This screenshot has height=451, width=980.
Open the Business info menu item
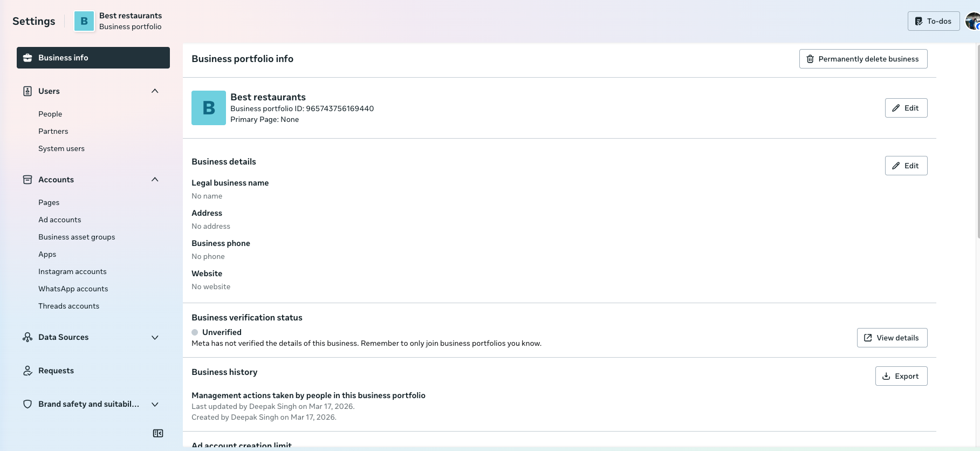click(93, 58)
